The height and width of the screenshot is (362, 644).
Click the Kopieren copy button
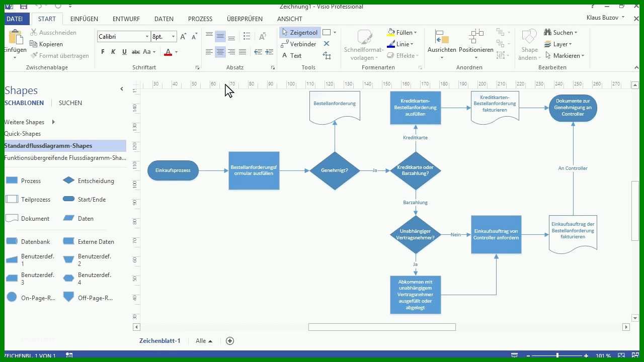click(47, 44)
